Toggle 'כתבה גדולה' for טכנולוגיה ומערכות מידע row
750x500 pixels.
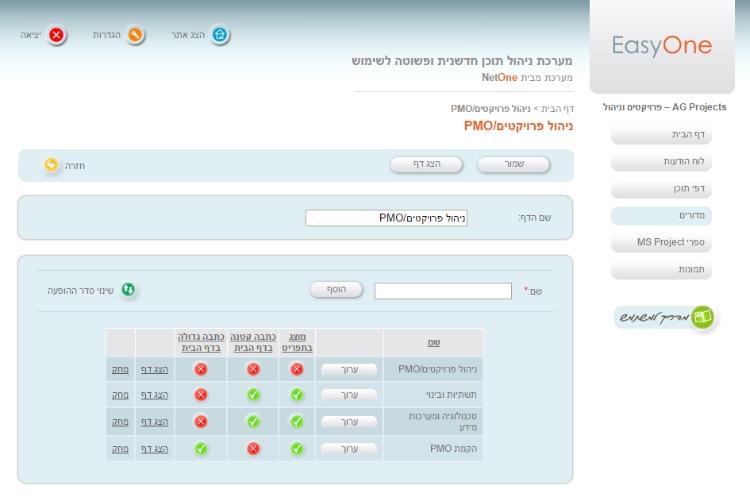pos(201,421)
